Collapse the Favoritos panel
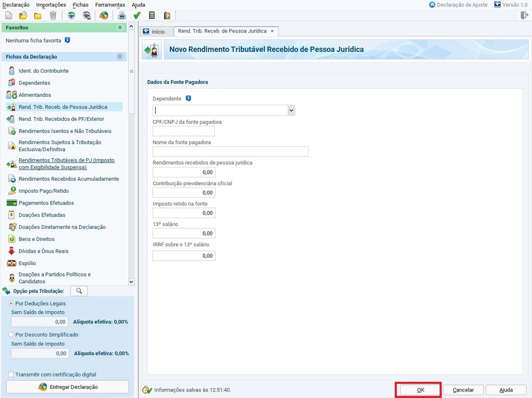The image size is (532, 398). tap(120, 28)
